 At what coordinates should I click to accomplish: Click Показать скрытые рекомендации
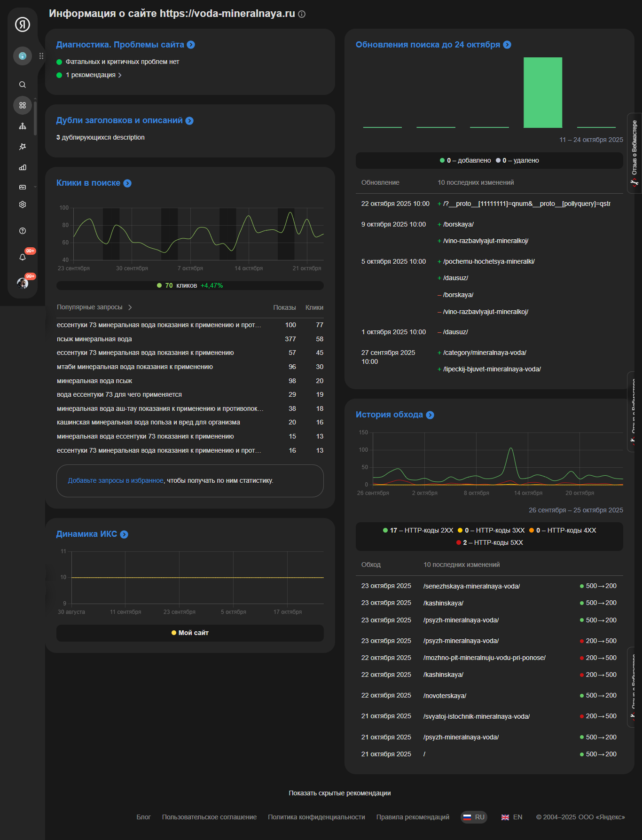340,793
